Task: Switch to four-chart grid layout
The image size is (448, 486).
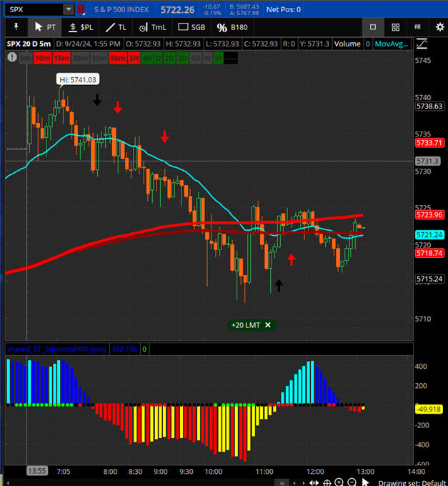Action: 395,27
